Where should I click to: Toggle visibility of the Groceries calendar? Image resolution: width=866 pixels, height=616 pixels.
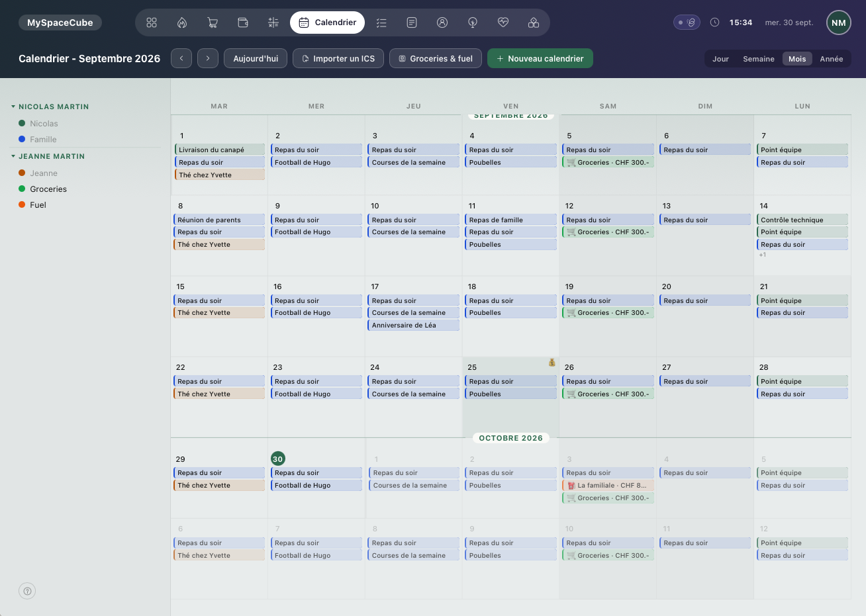point(43,189)
